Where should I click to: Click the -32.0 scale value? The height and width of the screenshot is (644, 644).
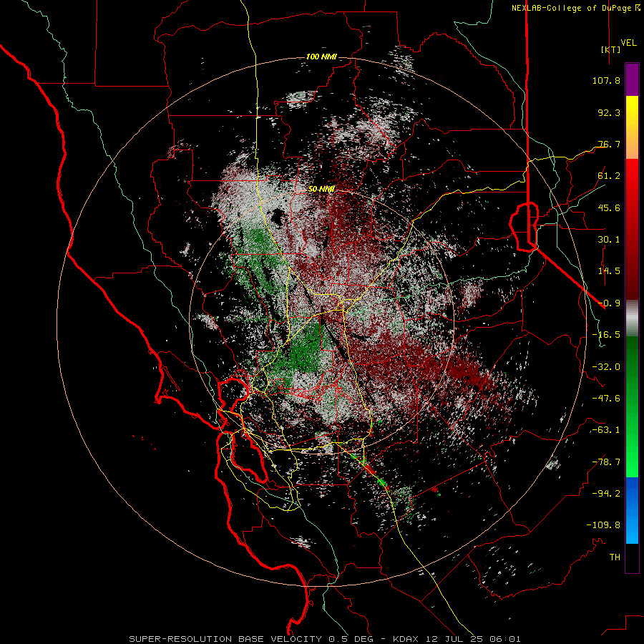click(606, 367)
